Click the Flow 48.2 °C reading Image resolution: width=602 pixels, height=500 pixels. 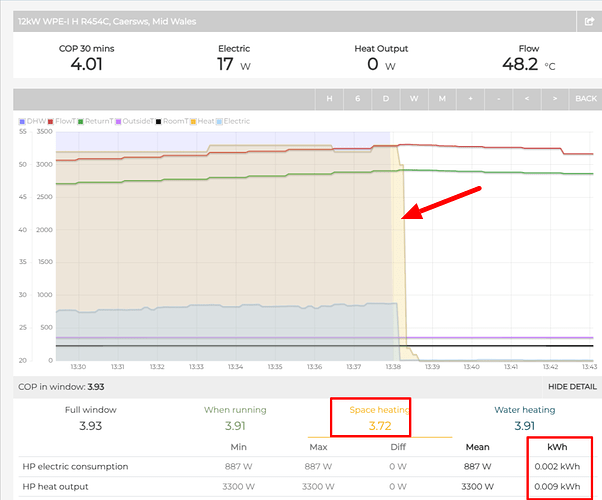(529, 64)
